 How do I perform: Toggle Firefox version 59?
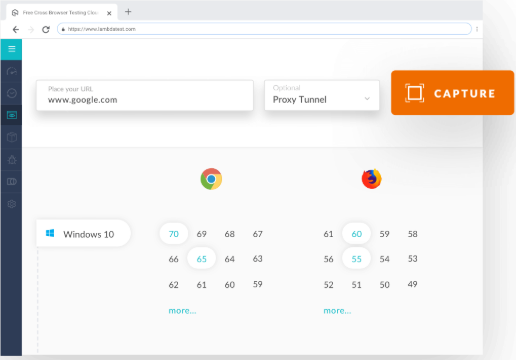pyautogui.click(x=384, y=234)
